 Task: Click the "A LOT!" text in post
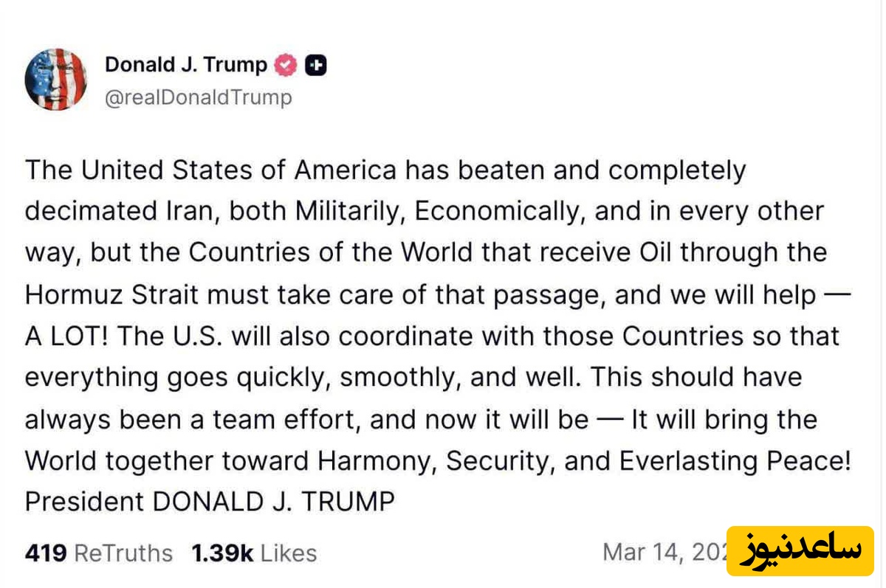pyautogui.click(x=67, y=336)
